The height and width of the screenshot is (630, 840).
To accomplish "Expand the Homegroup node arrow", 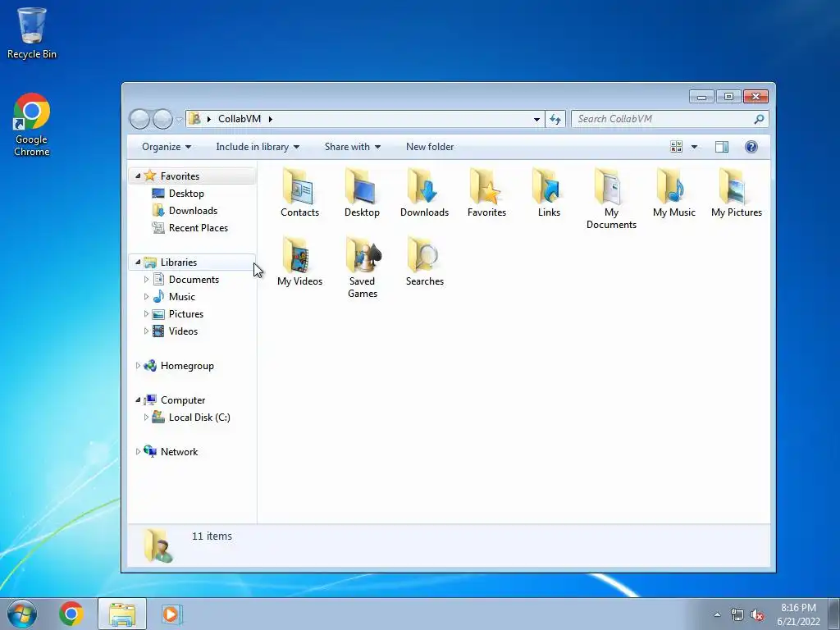I will point(138,365).
